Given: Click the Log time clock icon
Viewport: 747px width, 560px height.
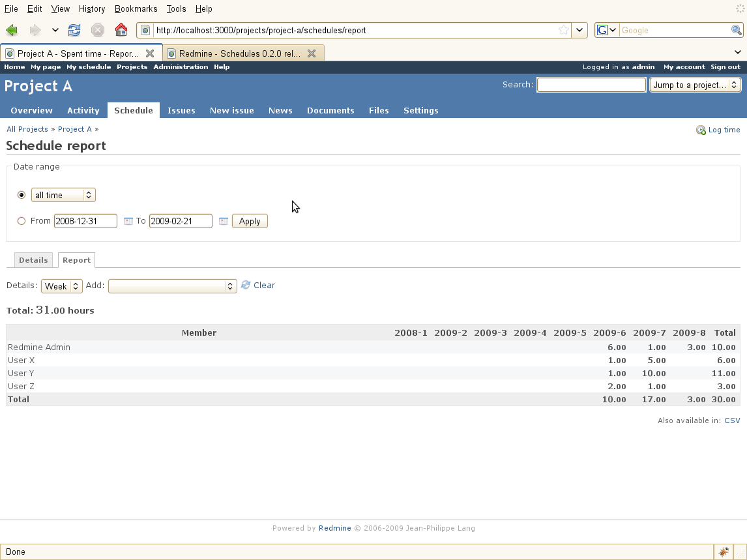Looking at the screenshot, I should 701,130.
